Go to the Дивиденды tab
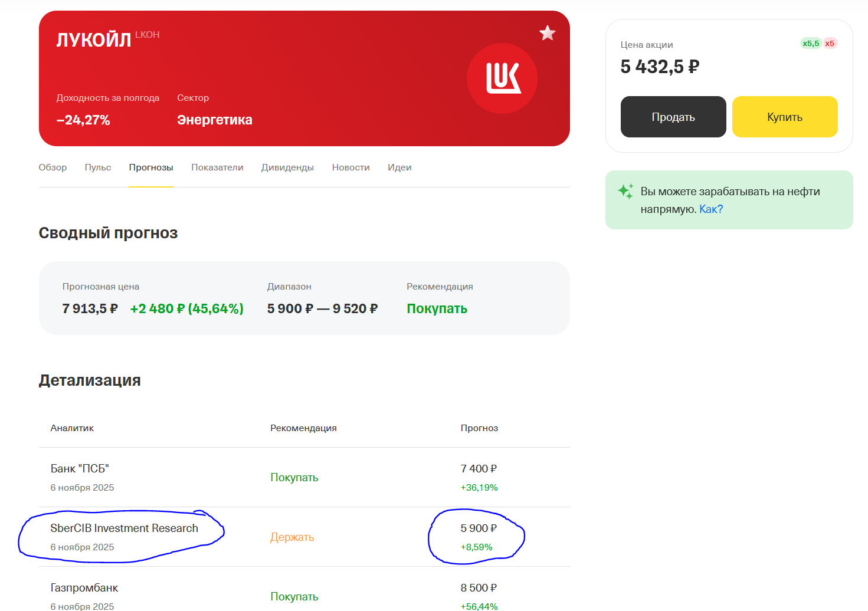Screen dimensions: 868x611 [x=287, y=167]
